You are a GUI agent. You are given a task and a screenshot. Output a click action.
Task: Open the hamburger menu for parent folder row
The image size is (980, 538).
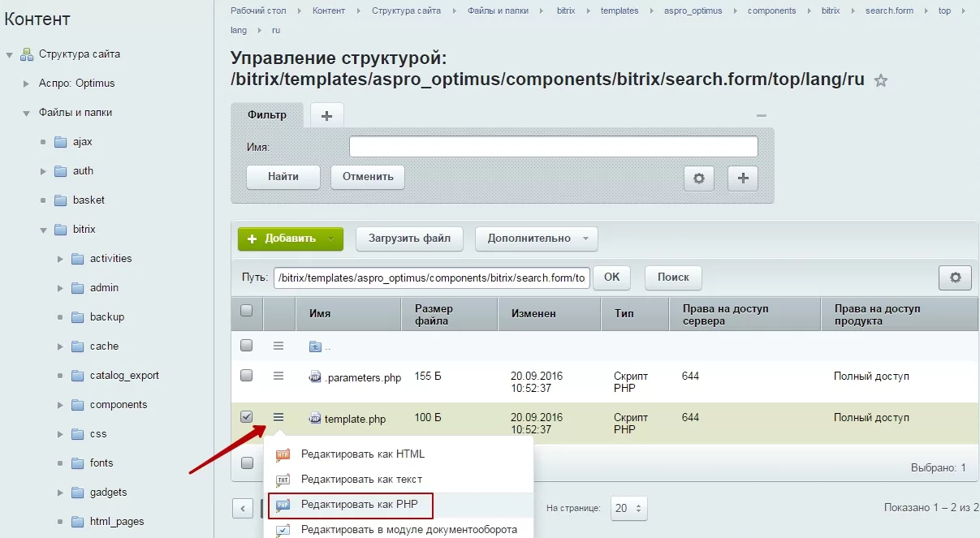(x=278, y=346)
